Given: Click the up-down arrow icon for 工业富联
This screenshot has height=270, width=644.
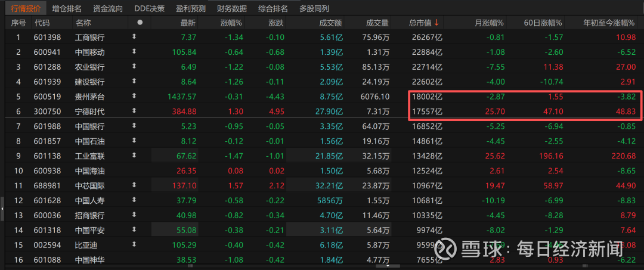Looking at the screenshot, I should (x=134, y=156).
